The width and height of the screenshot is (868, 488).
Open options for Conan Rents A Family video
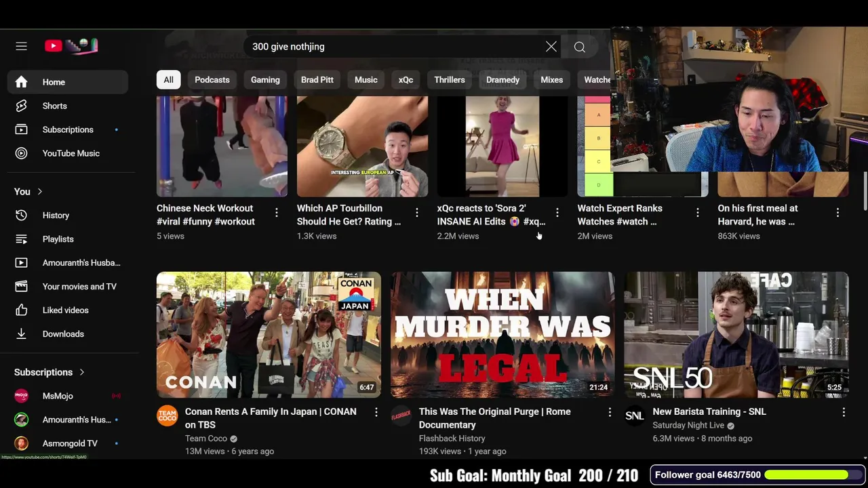point(376,412)
